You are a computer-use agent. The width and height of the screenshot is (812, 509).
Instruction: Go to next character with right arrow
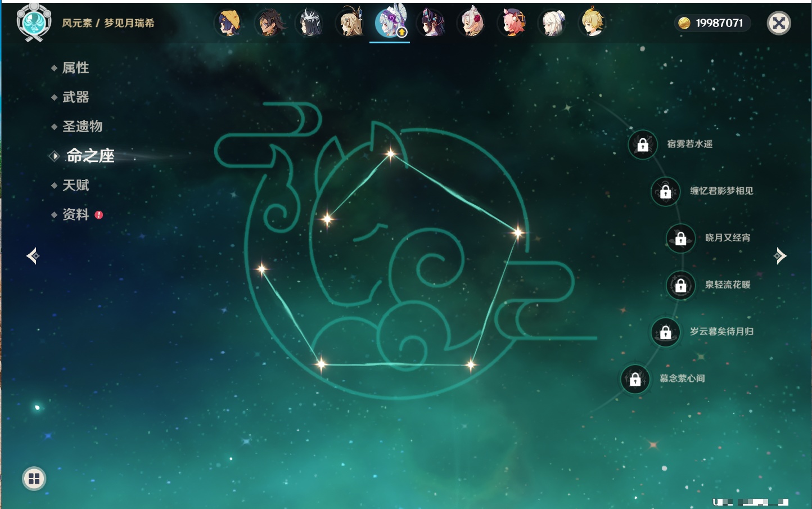click(780, 256)
